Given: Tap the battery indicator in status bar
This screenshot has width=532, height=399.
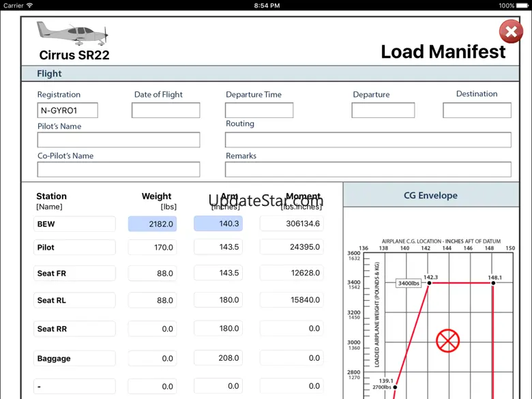Looking at the screenshot, I should coord(518,5).
